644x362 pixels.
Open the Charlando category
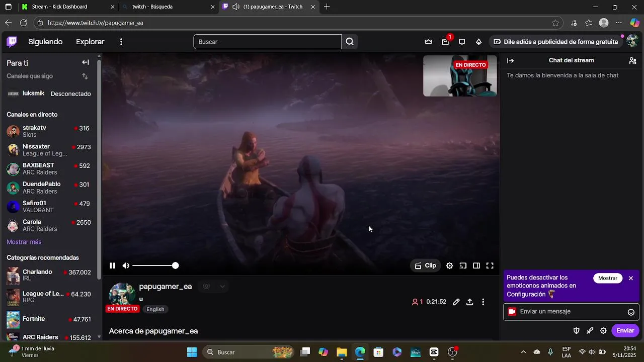(x=49, y=275)
